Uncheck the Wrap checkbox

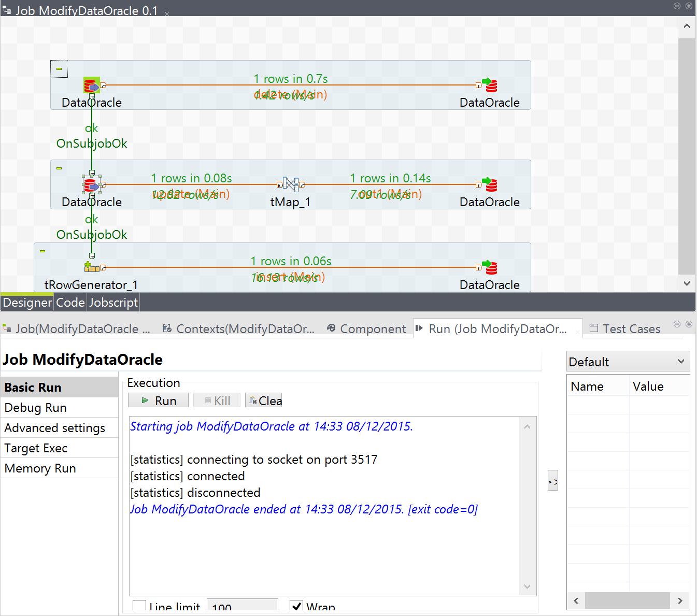296,605
